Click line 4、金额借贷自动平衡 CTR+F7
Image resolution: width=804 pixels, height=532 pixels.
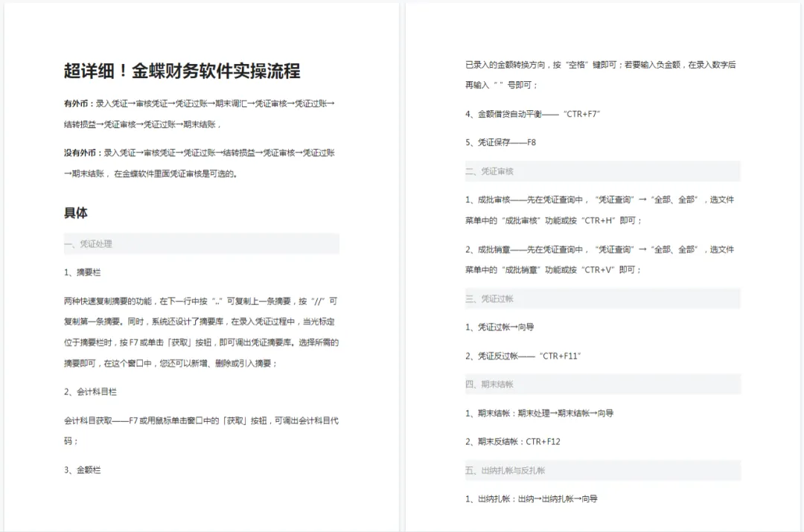532,115
